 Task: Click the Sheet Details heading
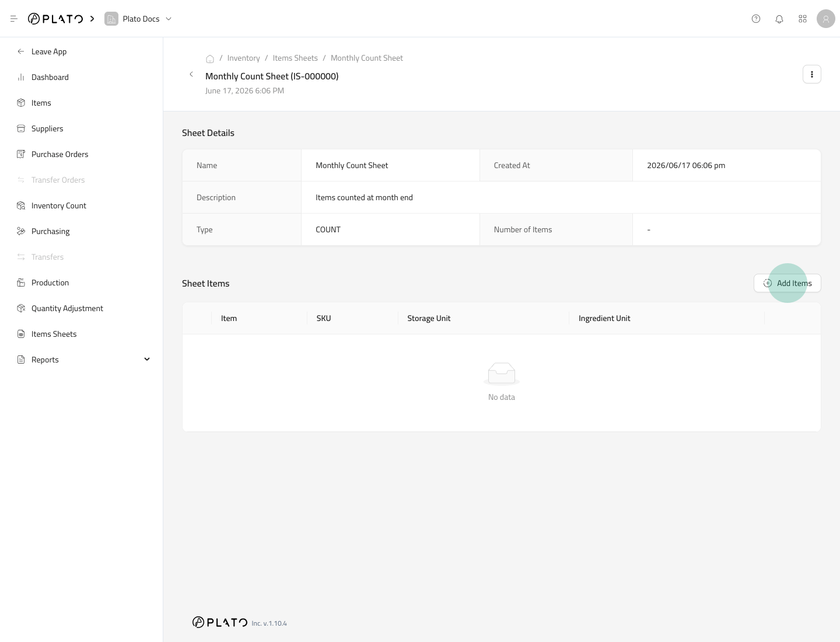(208, 132)
